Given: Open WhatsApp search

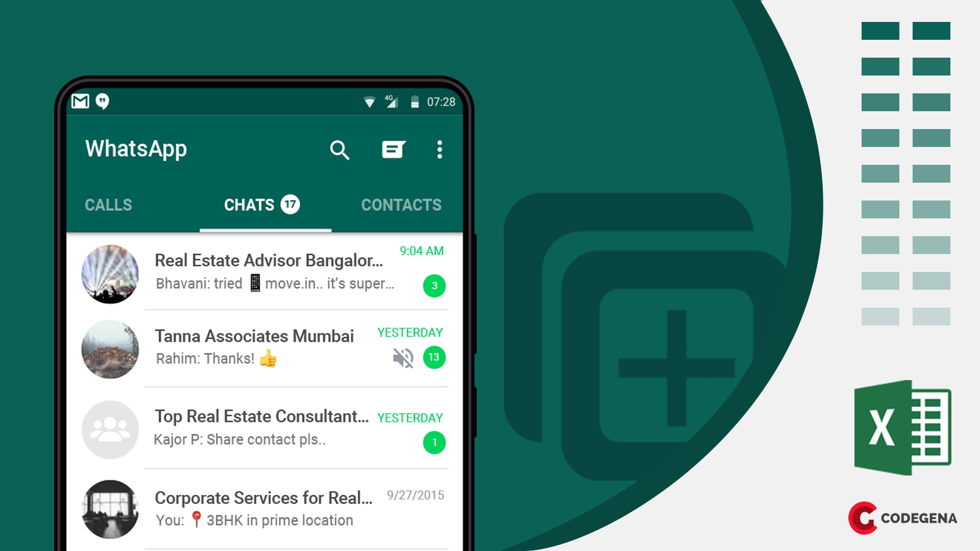Looking at the screenshot, I should point(340,149).
